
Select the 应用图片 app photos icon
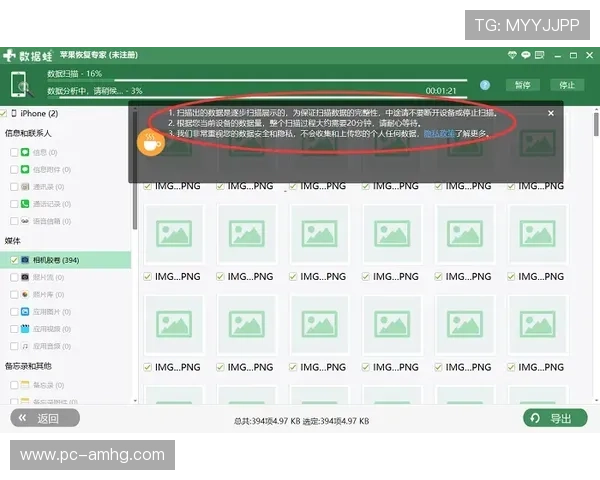[25, 312]
